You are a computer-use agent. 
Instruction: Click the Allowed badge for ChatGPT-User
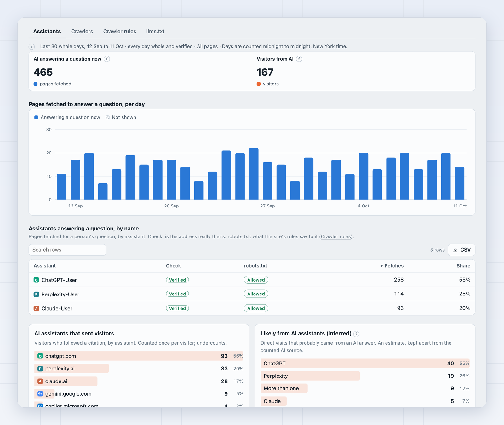coord(256,280)
